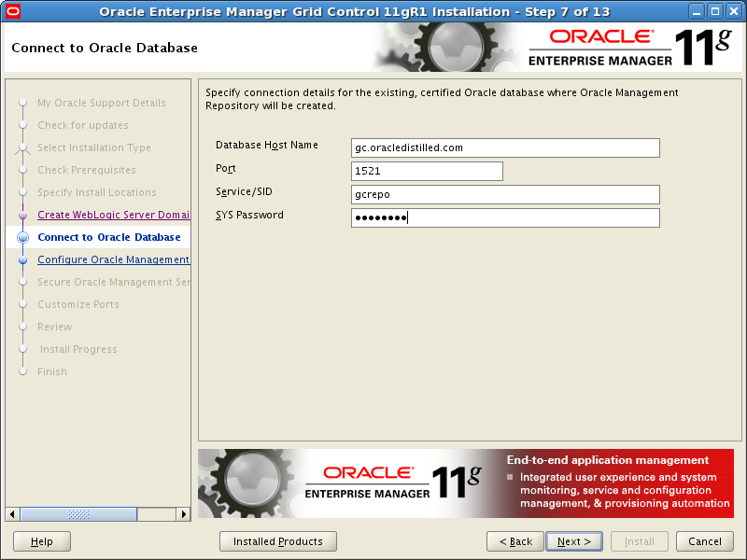Click the Secure Oracle Management Service step

(x=113, y=282)
